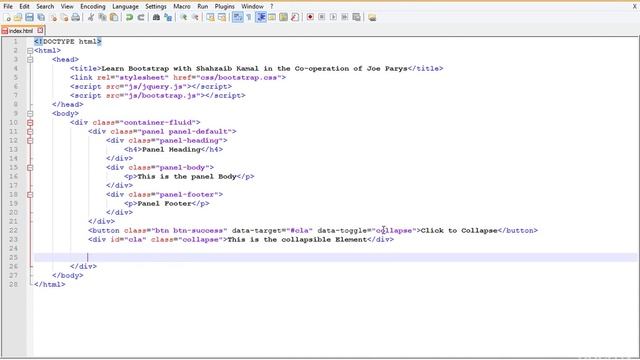Viewport: 640px width, 360px height.
Task: Click the title text on line 4
Action: [x=254, y=69]
